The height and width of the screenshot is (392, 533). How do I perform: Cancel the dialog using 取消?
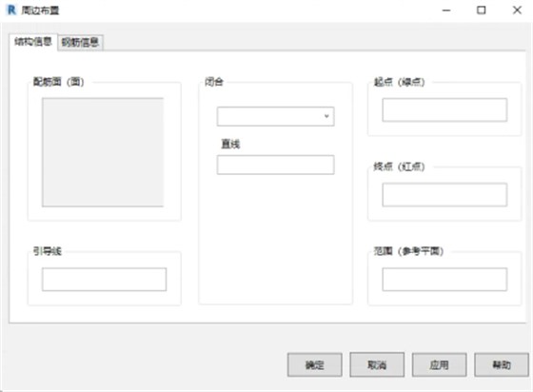pyautogui.click(x=377, y=364)
